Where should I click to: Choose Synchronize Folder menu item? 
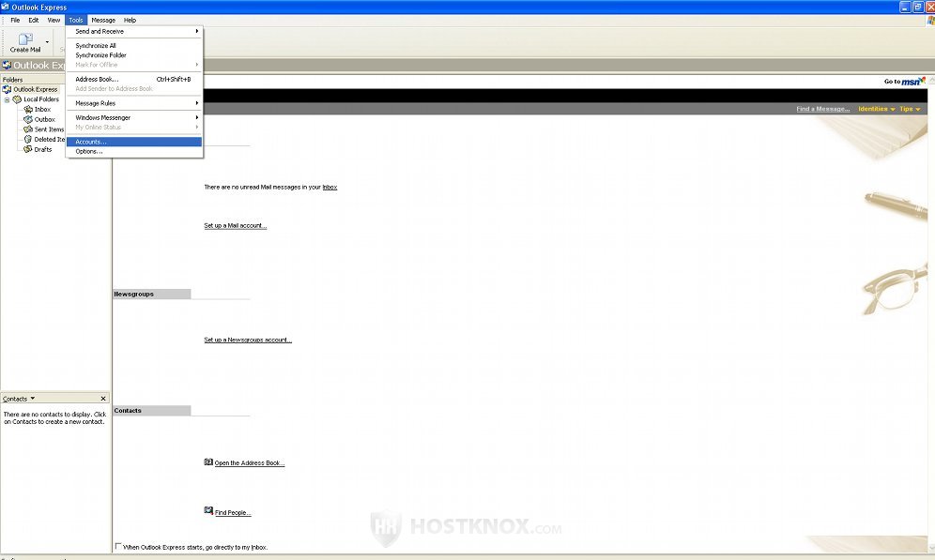(134, 54)
